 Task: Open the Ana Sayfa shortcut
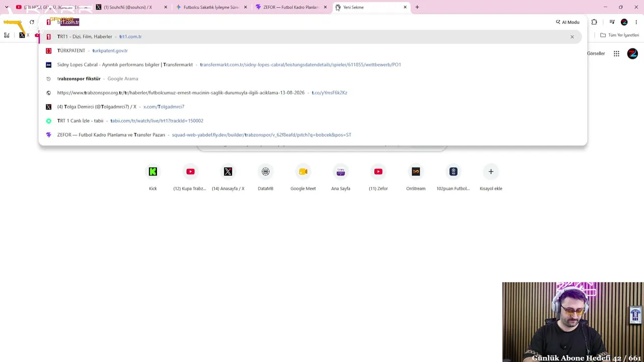[341, 177]
